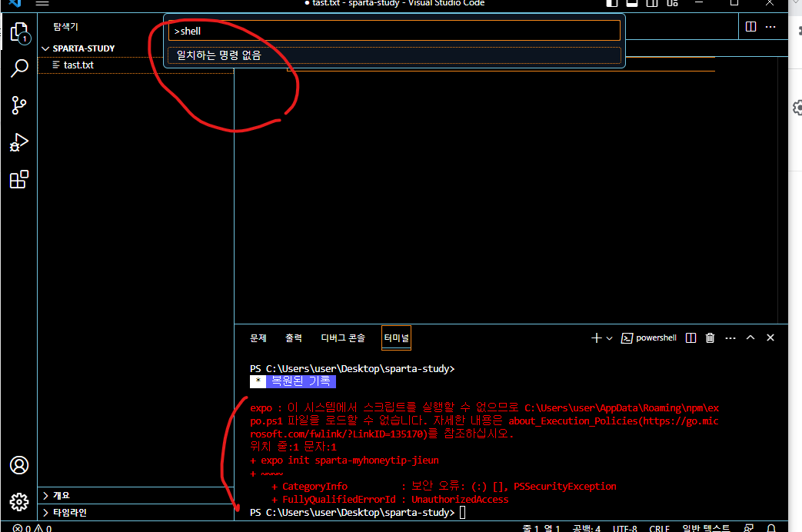
Task: Open the Explorer view in activity bar
Action: [19, 33]
